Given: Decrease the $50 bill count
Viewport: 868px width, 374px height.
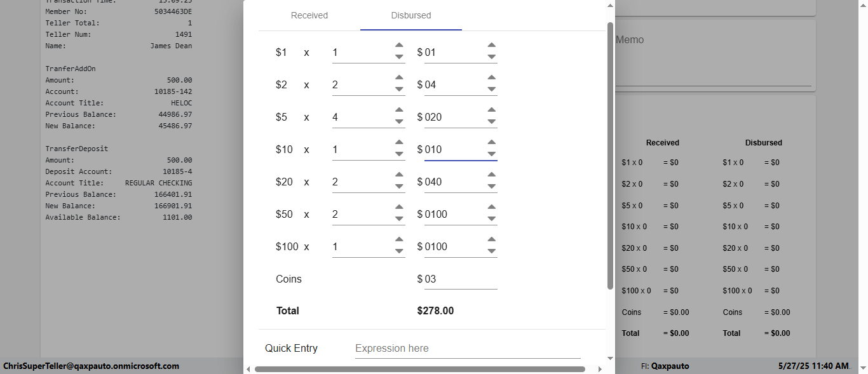Looking at the screenshot, I should [399, 219].
